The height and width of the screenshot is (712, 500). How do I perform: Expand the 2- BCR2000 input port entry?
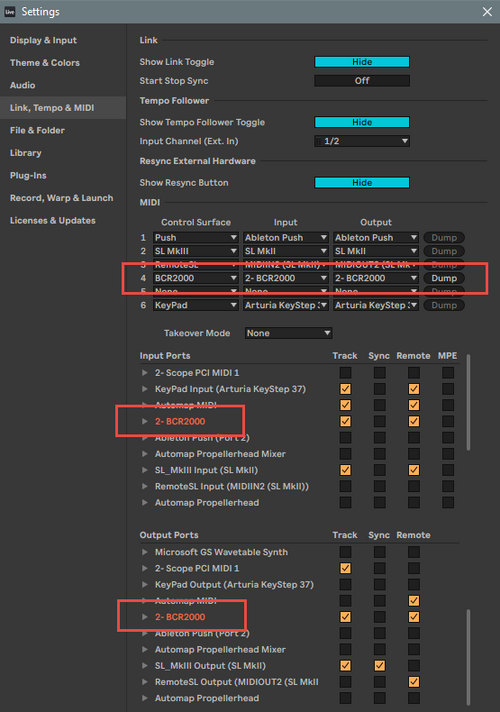click(145, 421)
